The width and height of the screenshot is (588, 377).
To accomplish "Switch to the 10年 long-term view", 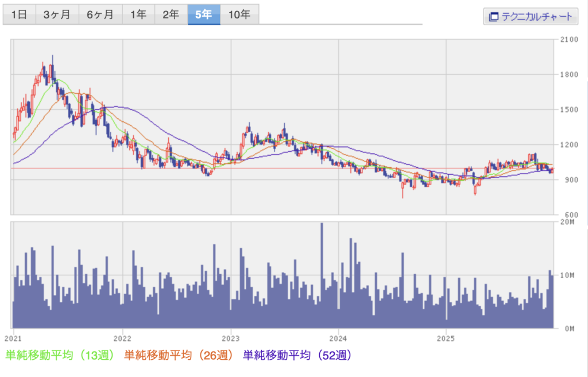I will click(238, 14).
